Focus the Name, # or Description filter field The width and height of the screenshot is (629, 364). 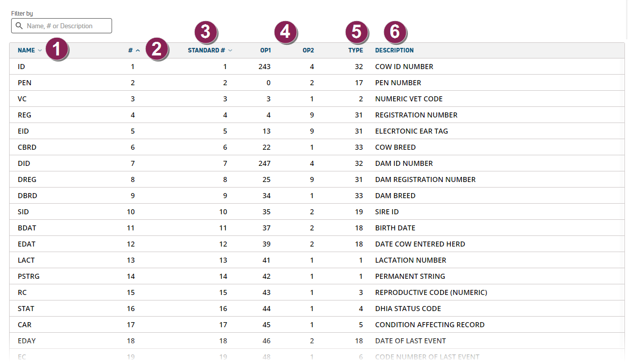point(67,26)
